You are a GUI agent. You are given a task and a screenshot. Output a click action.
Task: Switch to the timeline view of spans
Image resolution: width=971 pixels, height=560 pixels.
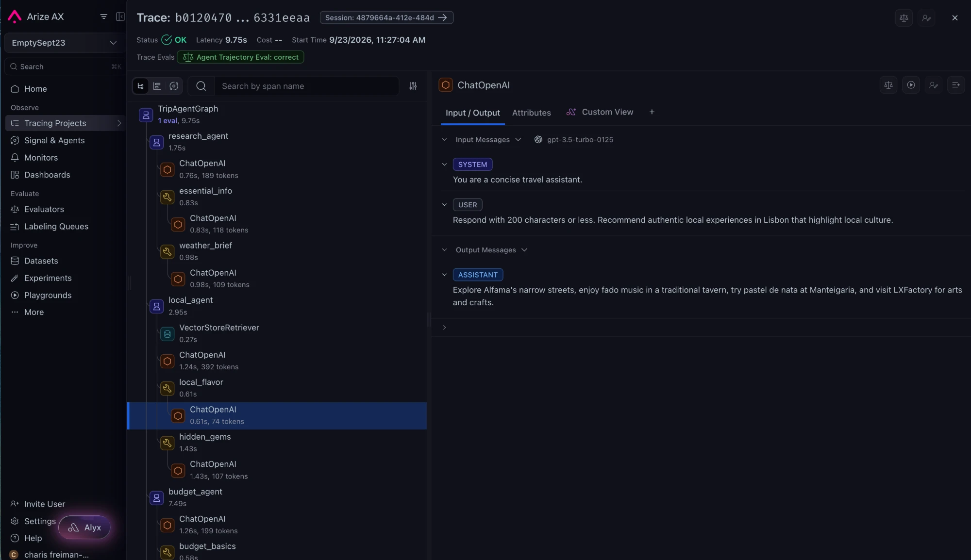coord(157,86)
